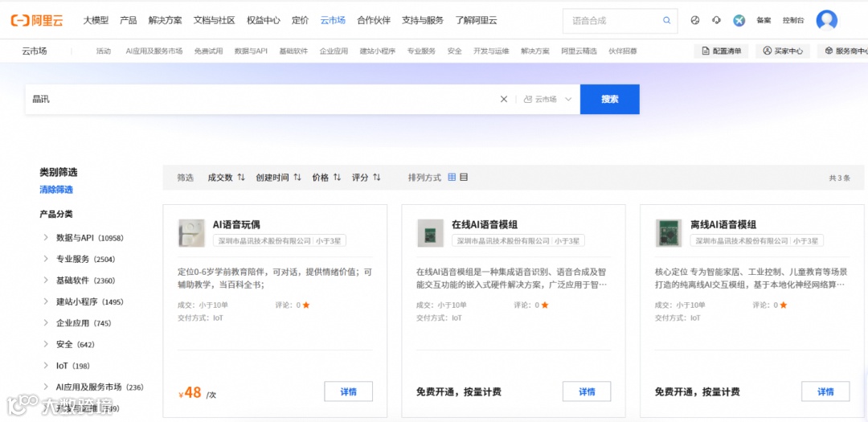Open 阿里云精选 in subnav
This screenshot has height=422, width=868.
click(579, 51)
